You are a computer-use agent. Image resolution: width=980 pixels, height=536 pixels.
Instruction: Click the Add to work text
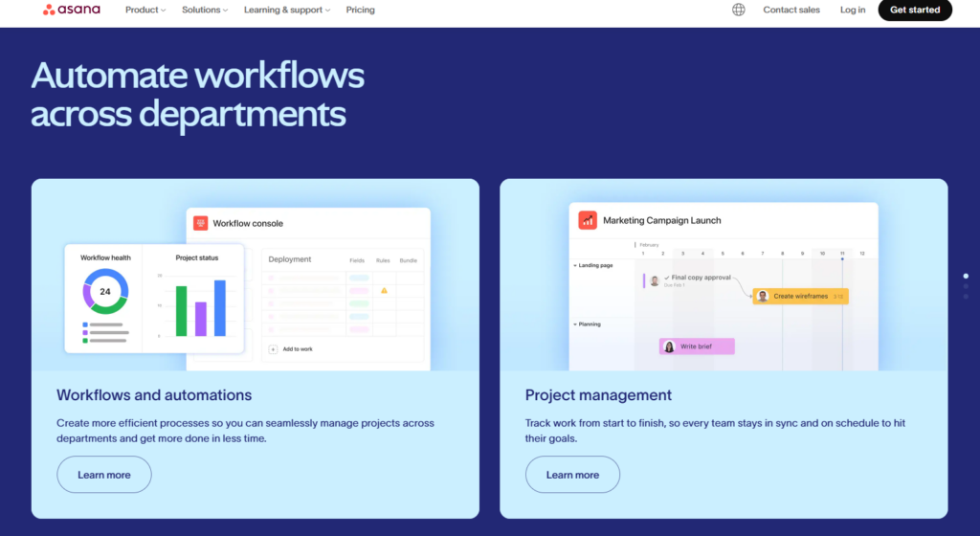298,349
